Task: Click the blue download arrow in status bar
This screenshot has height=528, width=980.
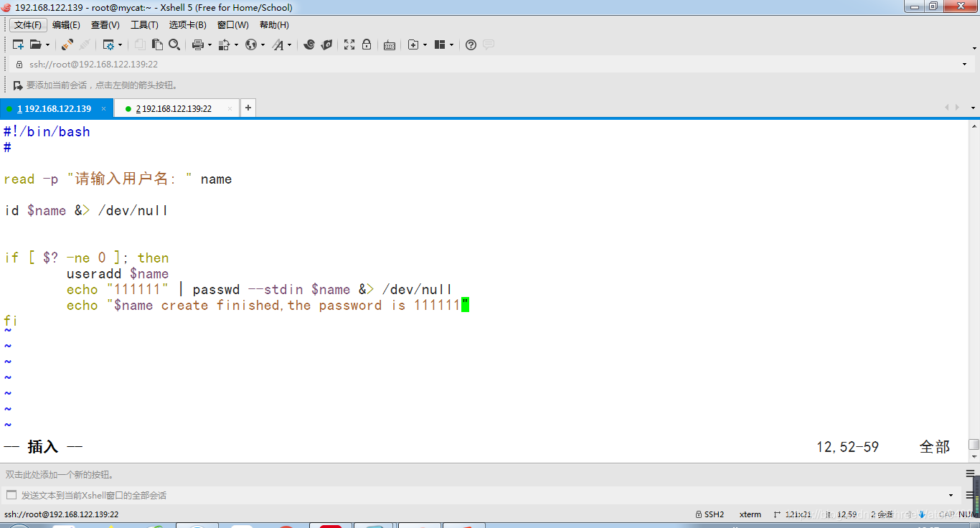Action: [922, 514]
